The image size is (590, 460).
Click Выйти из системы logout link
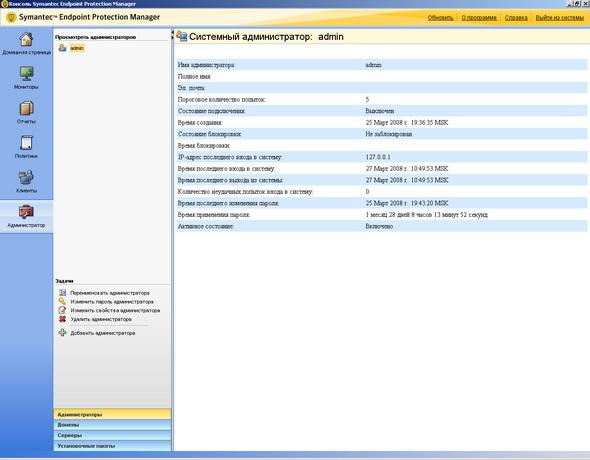[x=560, y=18]
